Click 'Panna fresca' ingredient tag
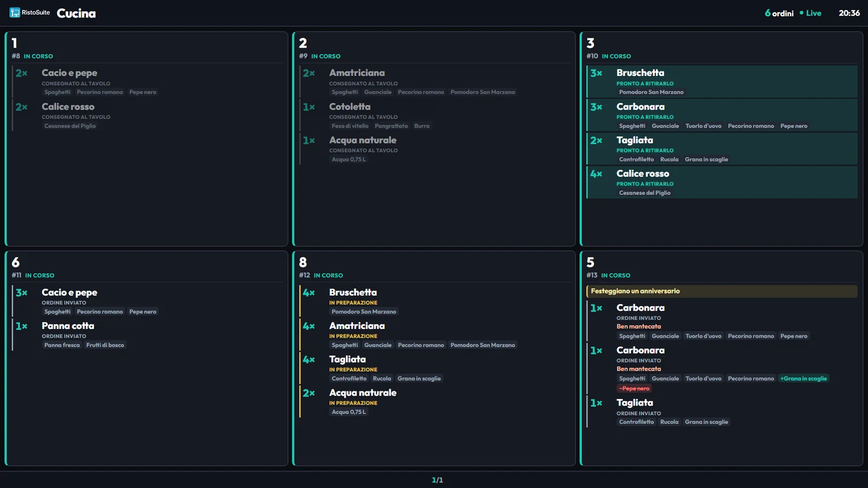This screenshot has width=868, height=488. coord(62,345)
